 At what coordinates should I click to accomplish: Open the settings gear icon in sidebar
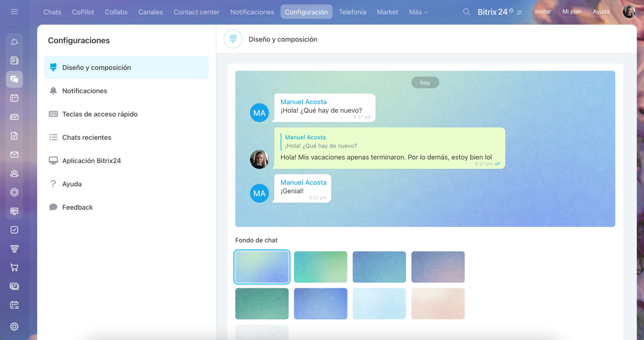pos(14,326)
